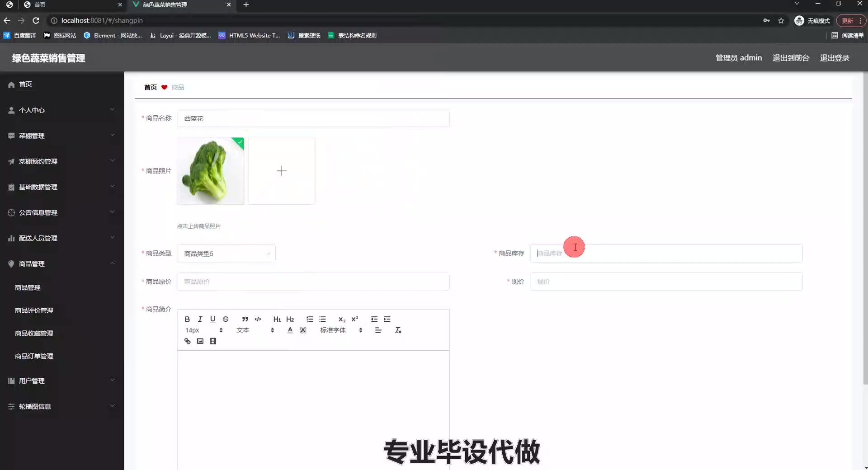Switch to the 首页 browser tab
Viewport: 868px width, 470px height.
[72, 5]
